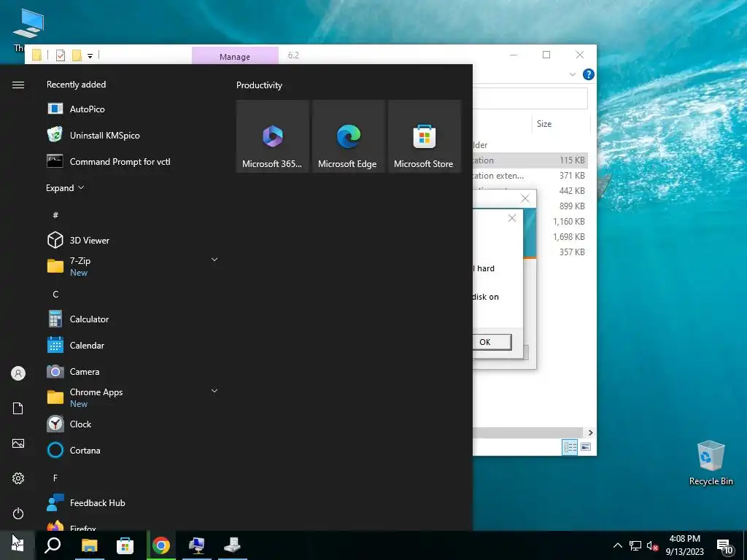Click the installer taskbar icon
747x560 pixels.
(x=233, y=545)
